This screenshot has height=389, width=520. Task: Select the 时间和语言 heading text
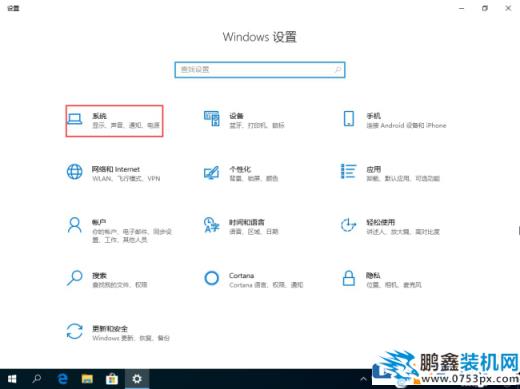pos(247,222)
